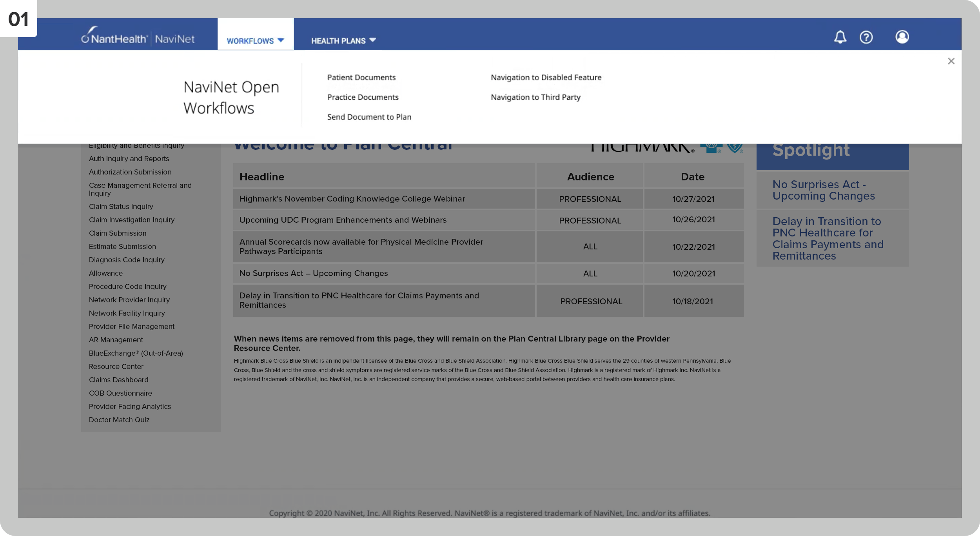Go to Authorization Submission
Image resolution: width=980 pixels, height=536 pixels.
point(130,172)
